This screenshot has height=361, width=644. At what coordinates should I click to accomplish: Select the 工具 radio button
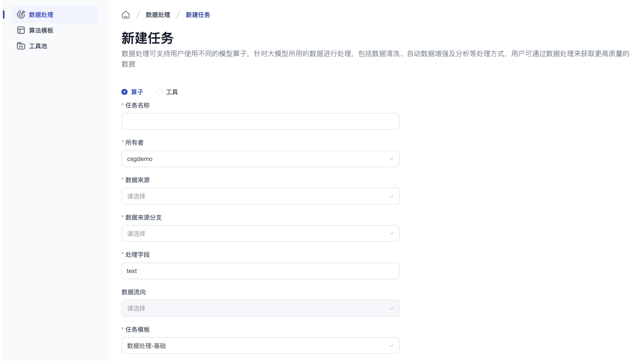tap(159, 92)
